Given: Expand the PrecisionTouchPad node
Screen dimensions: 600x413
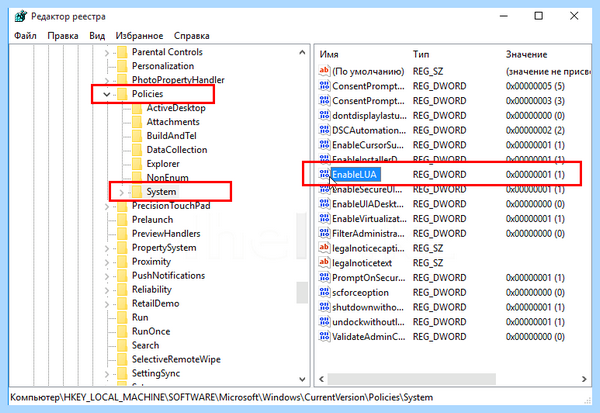Looking at the screenshot, I should tap(107, 206).
